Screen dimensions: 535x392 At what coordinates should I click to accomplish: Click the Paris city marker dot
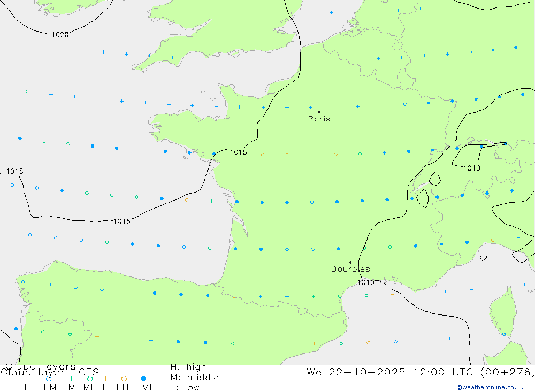click(319, 112)
